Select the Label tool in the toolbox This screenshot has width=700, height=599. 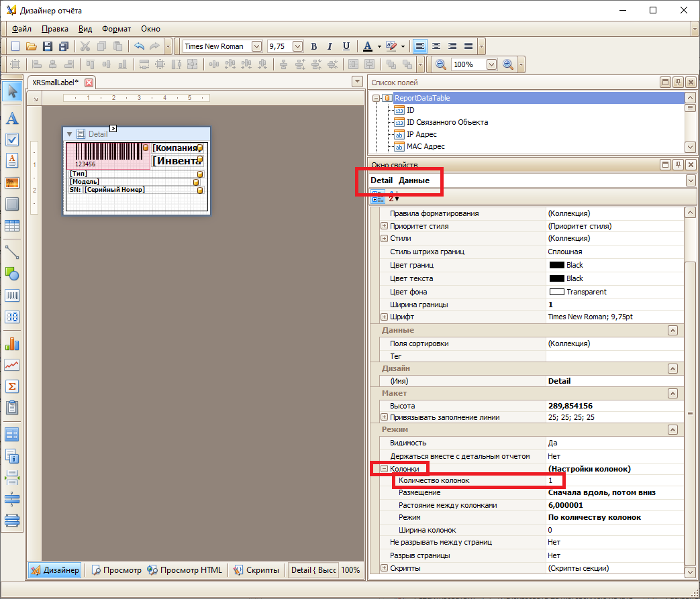tap(12, 118)
